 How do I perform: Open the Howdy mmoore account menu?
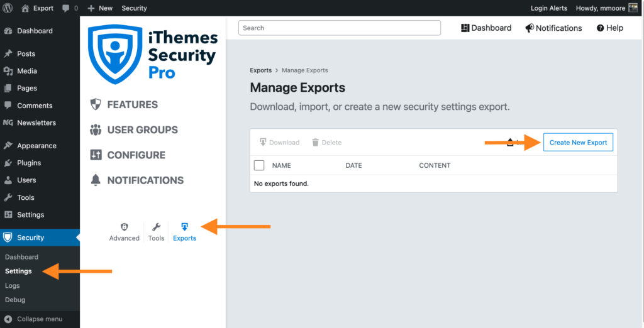point(607,8)
